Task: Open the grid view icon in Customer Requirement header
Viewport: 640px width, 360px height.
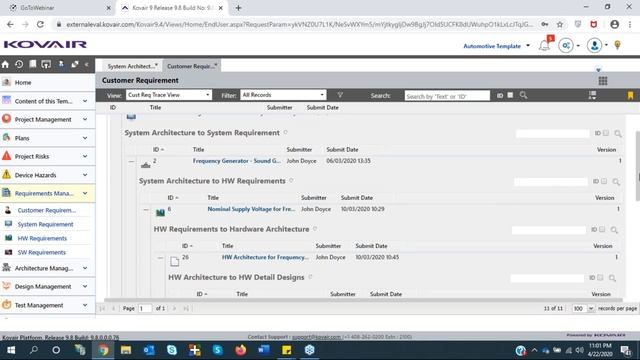Action: click(x=603, y=81)
